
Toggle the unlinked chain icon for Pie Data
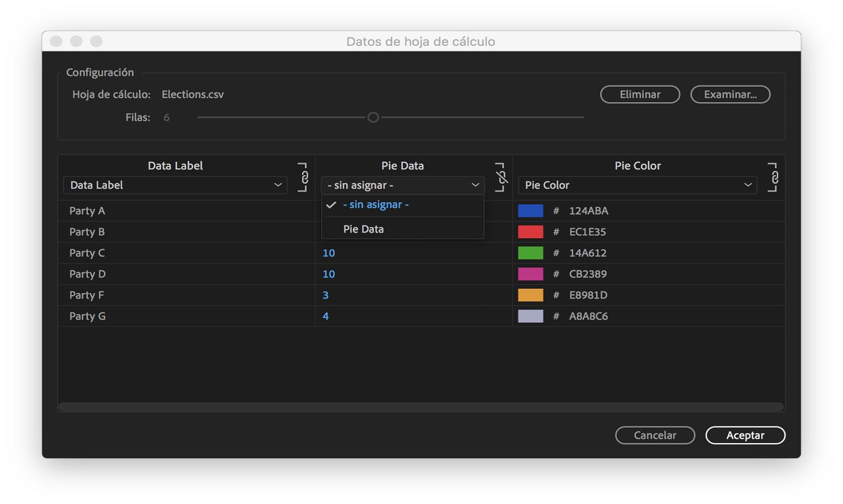(501, 177)
